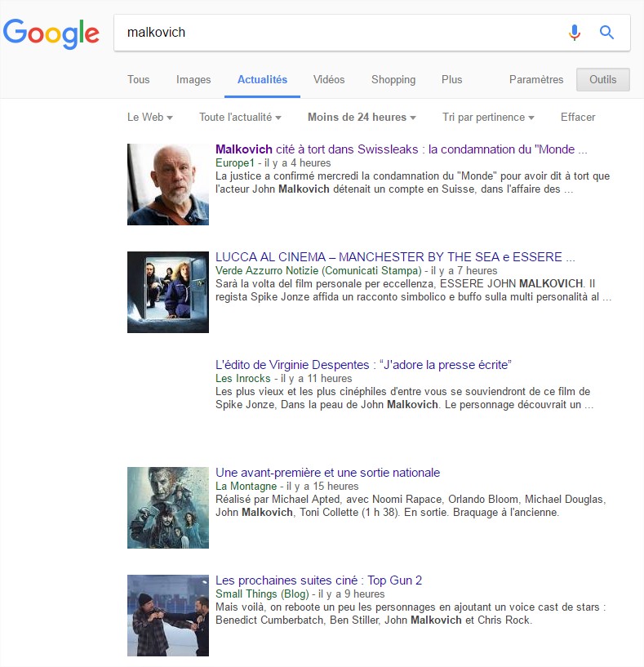
Task: Open the Plus menu
Action: click(x=451, y=79)
